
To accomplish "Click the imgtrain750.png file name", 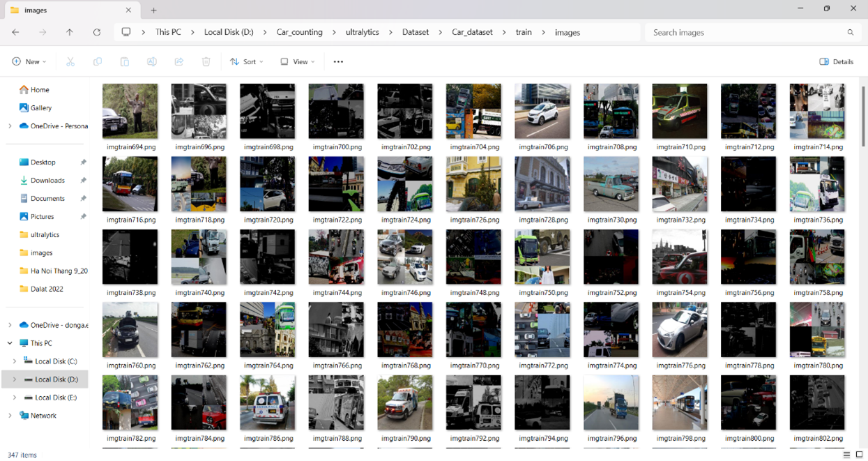I will (542, 293).
